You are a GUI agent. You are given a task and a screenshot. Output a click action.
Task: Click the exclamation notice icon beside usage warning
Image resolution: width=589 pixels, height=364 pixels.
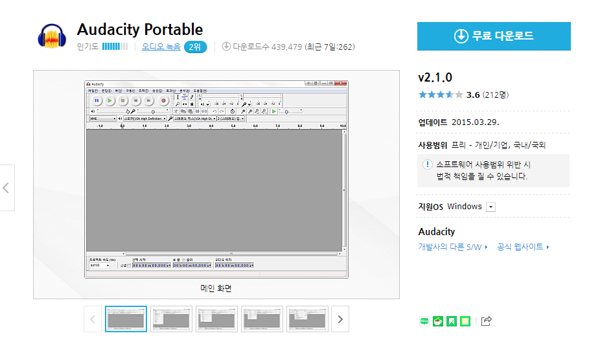427,165
